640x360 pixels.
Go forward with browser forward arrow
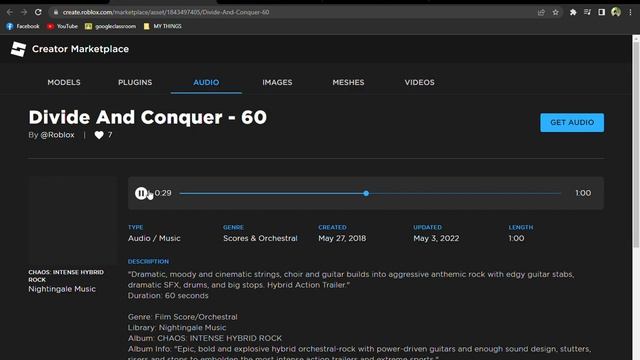[x=24, y=12]
